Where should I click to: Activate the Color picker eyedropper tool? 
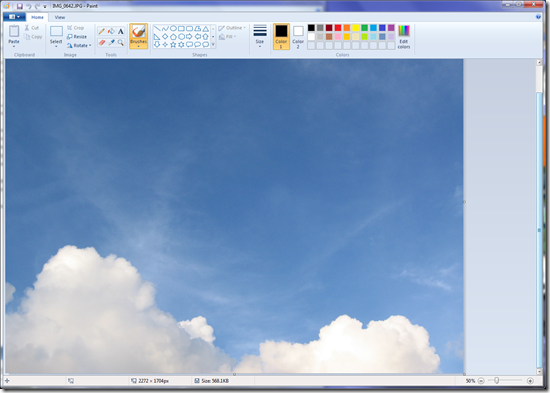pos(111,42)
